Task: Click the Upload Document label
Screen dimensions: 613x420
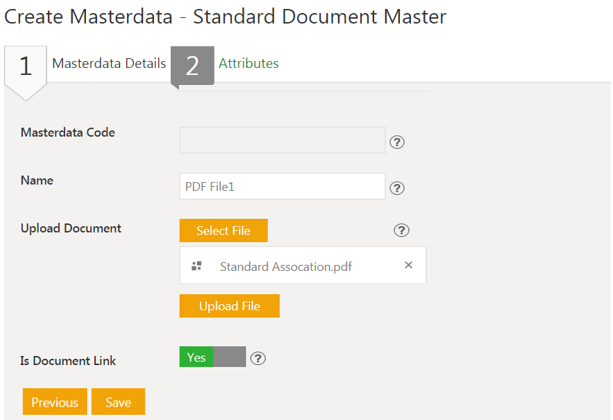Action: [71, 228]
